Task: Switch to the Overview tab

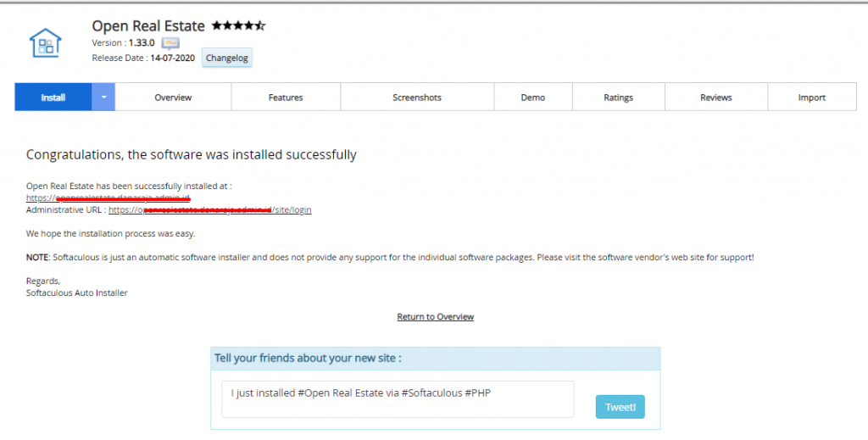Action: click(173, 97)
